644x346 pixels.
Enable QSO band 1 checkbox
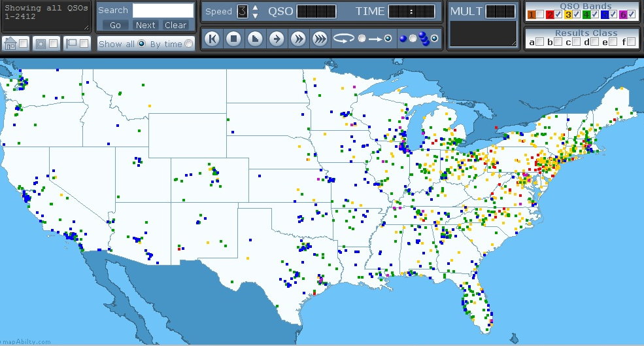(540, 14)
